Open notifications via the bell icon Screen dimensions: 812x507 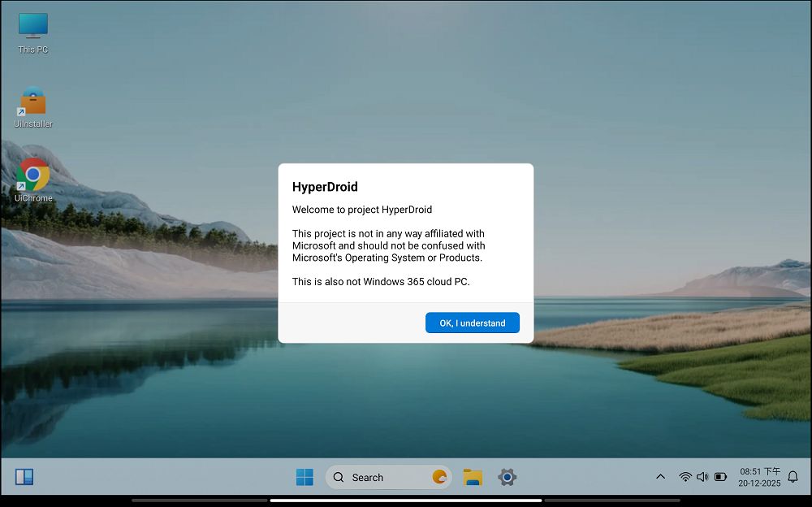792,477
